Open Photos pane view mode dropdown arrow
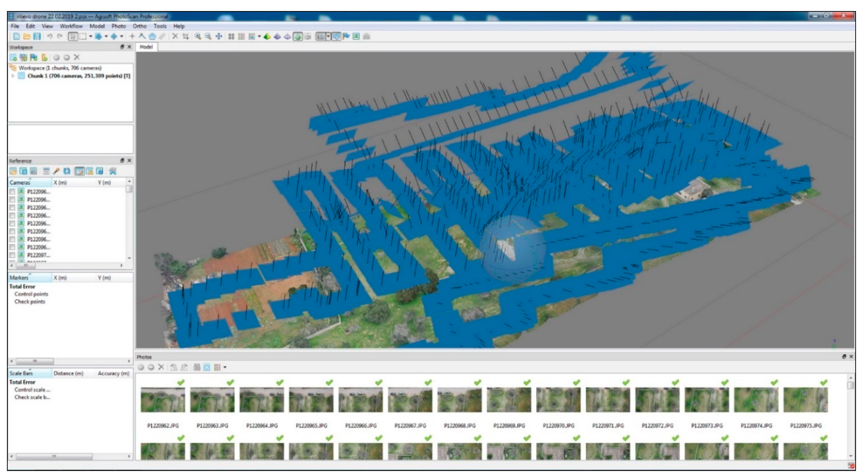The height and width of the screenshot is (476, 868). 225,367
